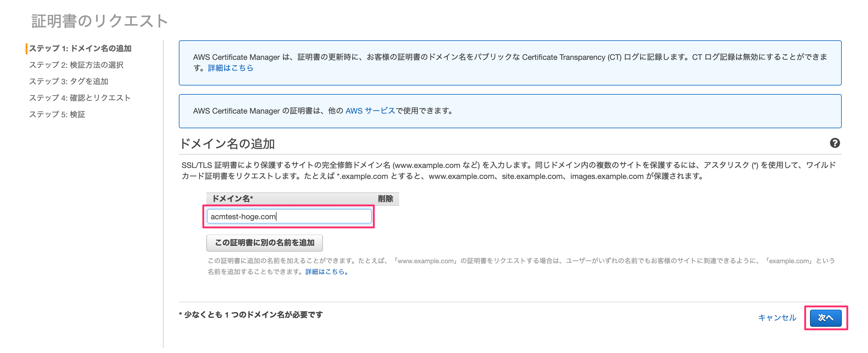This screenshot has height=353, width=868.
Task: Select ステップ 1: ドメイン名の追加 in sidebar
Action: click(80, 48)
